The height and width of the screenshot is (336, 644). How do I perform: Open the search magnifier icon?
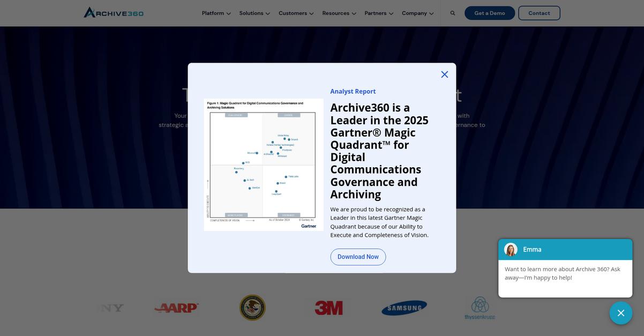[453, 13]
